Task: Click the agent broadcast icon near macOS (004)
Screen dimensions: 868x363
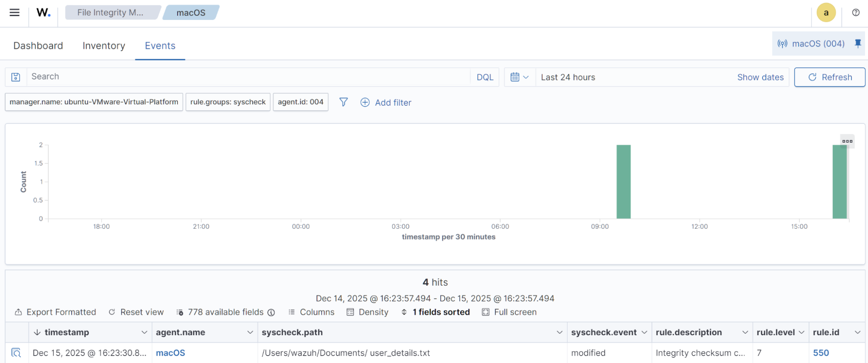Action: click(782, 43)
